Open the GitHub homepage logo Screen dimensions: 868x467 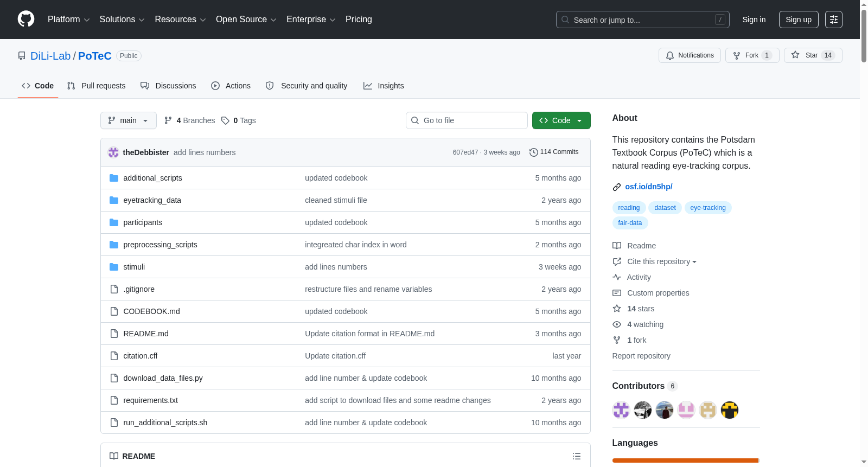(x=26, y=19)
